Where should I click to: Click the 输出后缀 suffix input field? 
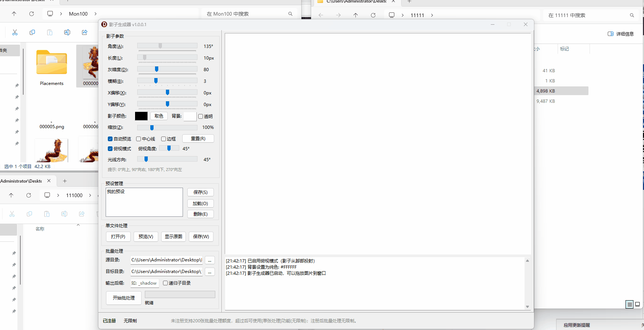pos(144,283)
